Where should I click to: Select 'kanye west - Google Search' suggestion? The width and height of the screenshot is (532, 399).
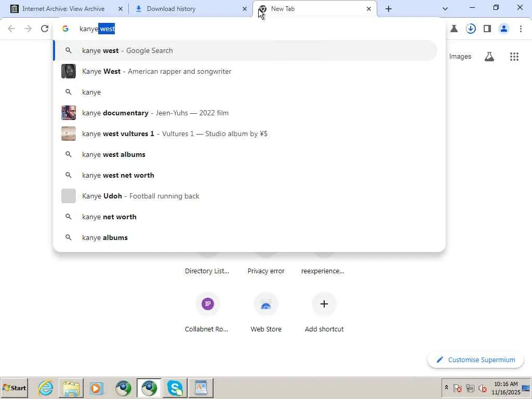[x=245, y=50]
